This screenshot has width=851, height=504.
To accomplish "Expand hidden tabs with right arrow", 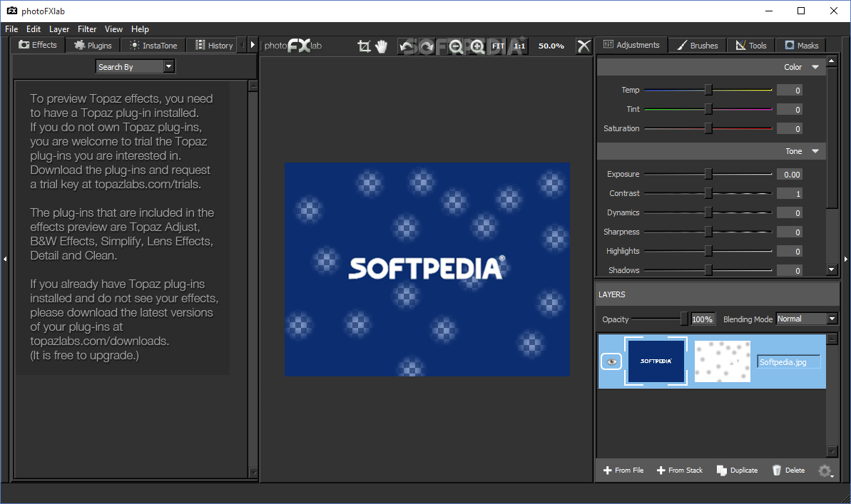I will click(x=253, y=45).
